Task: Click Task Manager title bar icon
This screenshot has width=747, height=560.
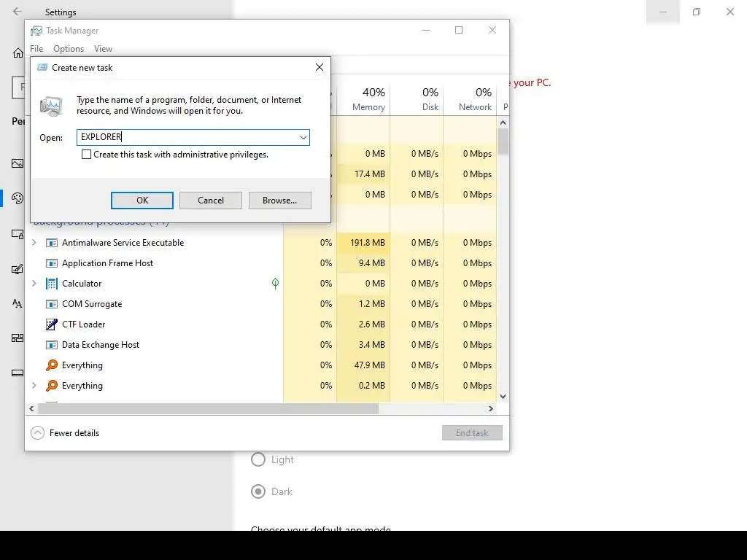Action: [x=36, y=31]
